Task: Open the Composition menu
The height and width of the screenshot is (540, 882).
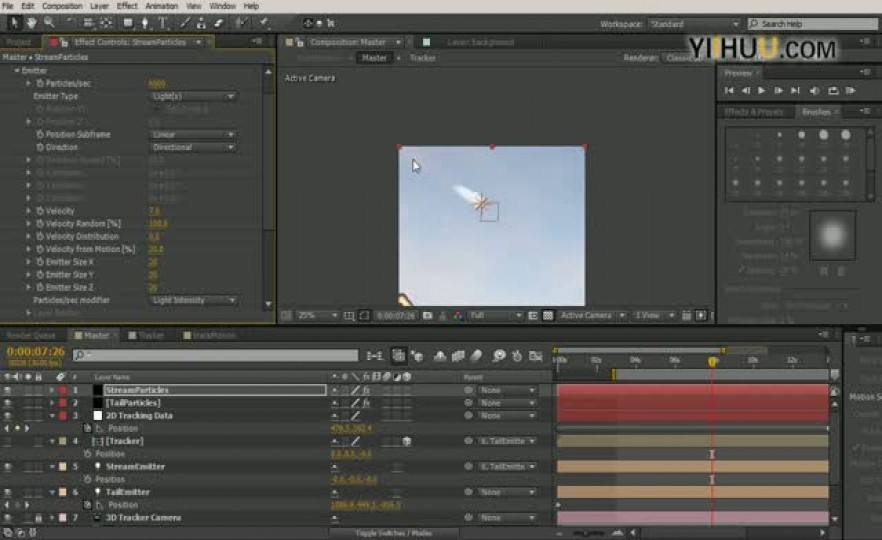Action: [62, 6]
